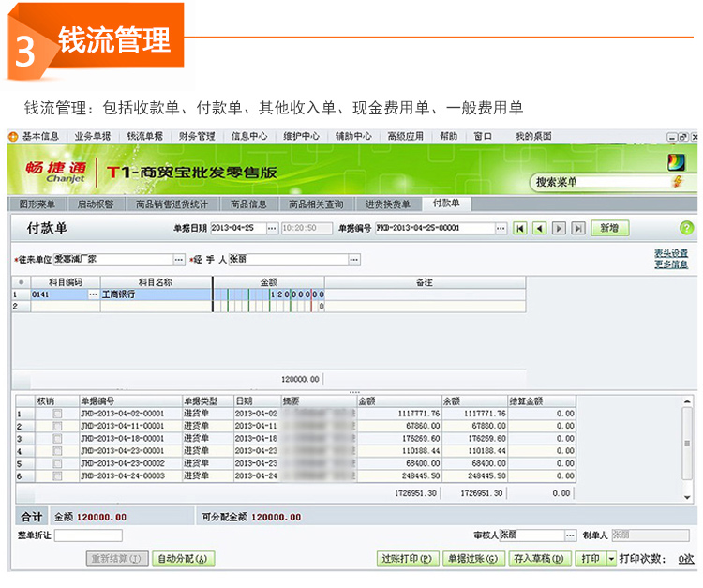This screenshot has width=703, height=588.
Task: Click the 整单折让 input field
Action: tap(88, 535)
